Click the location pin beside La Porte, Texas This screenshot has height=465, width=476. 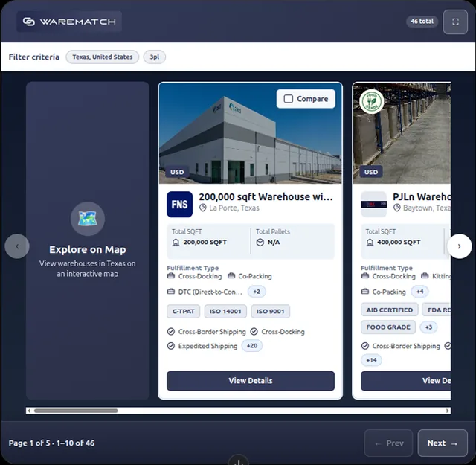[203, 208]
